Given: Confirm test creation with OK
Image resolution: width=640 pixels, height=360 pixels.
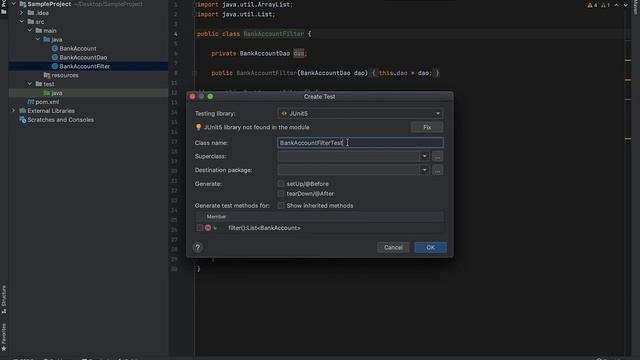Looking at the screenshot, I should pos(430,247).
